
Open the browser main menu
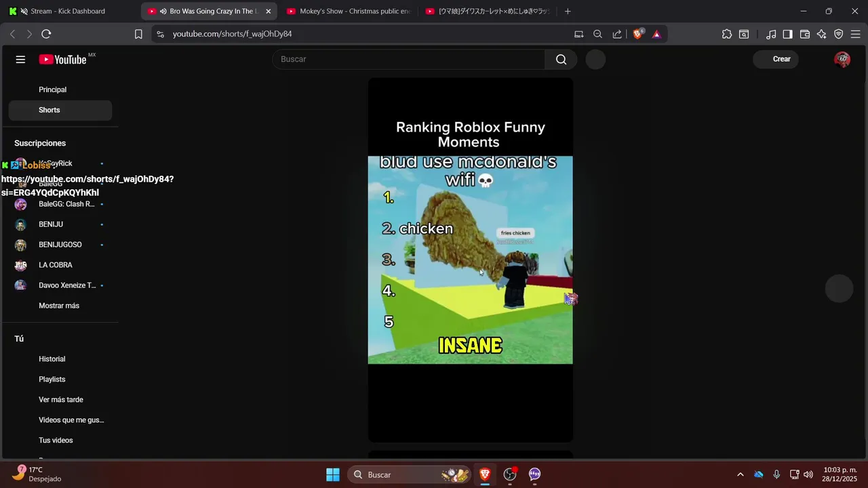click(x=856, y=34)
